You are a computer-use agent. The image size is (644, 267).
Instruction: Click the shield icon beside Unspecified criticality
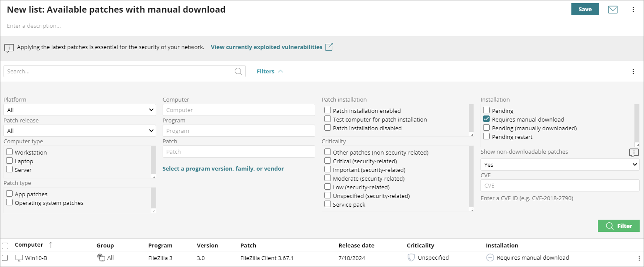pos(411,257)
